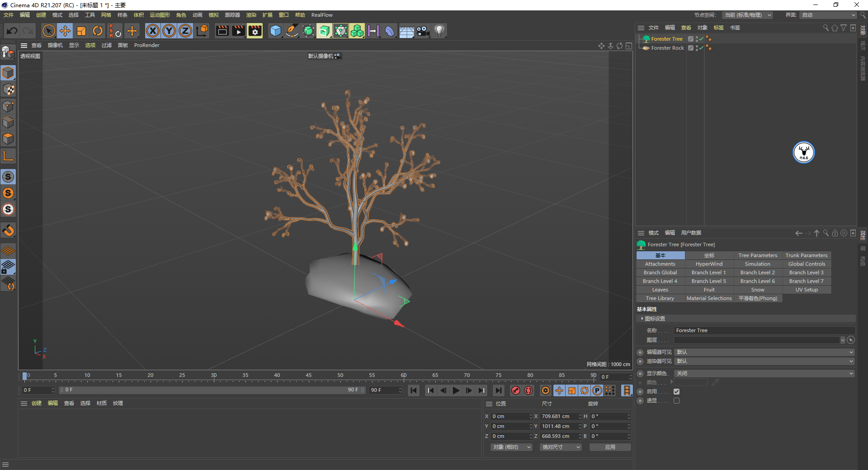Select the Move tool

(65, 31)
